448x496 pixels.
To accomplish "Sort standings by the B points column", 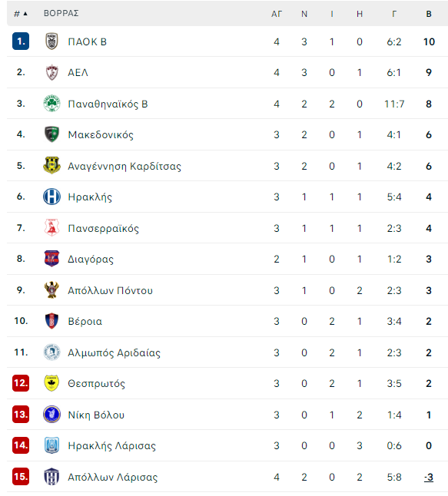I will point(429,14).
